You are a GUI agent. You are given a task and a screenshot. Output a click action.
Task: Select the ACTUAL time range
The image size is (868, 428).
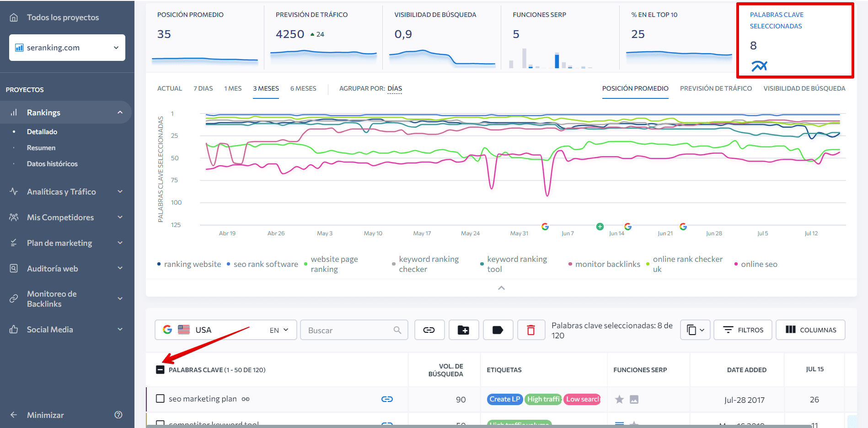(170, 88)
